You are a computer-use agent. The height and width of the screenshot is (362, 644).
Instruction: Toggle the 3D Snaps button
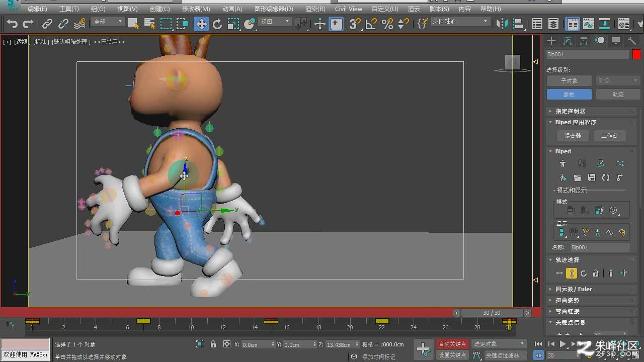pyautogui.click(x=355, y=24)
